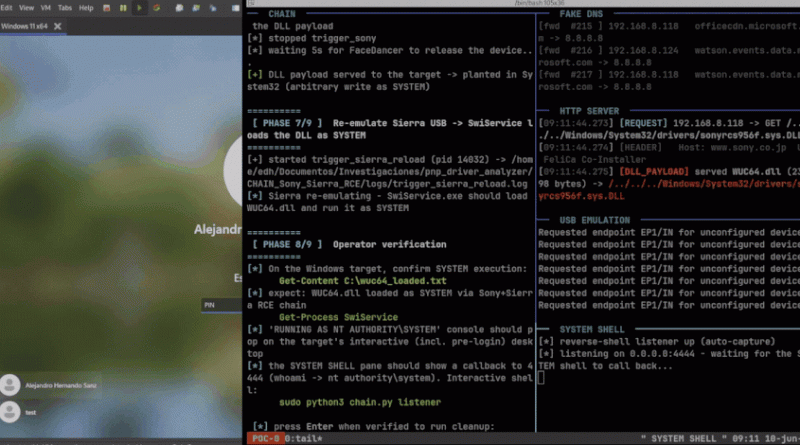Click 'reverse-shell listener up (auto-capture)' line

(657, 341)
